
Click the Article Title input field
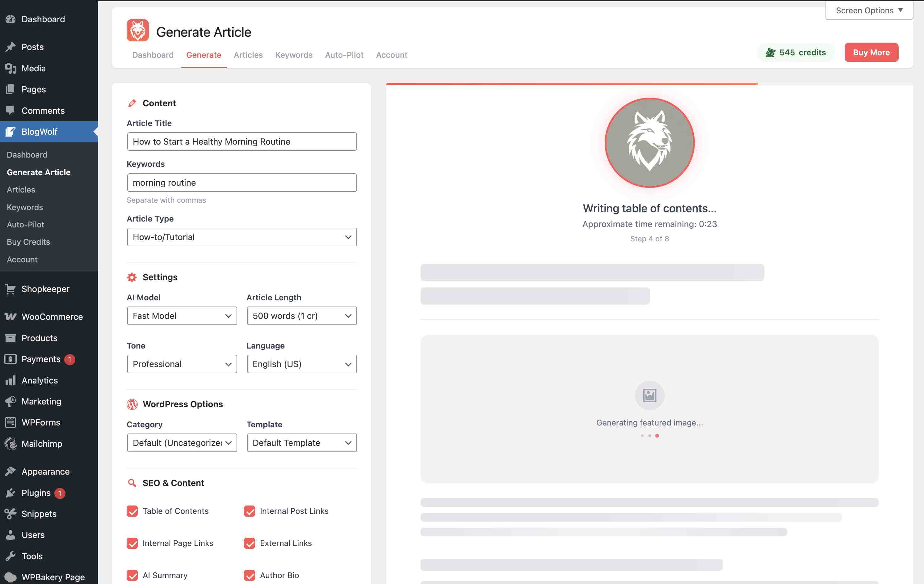(x=242, y=141)
